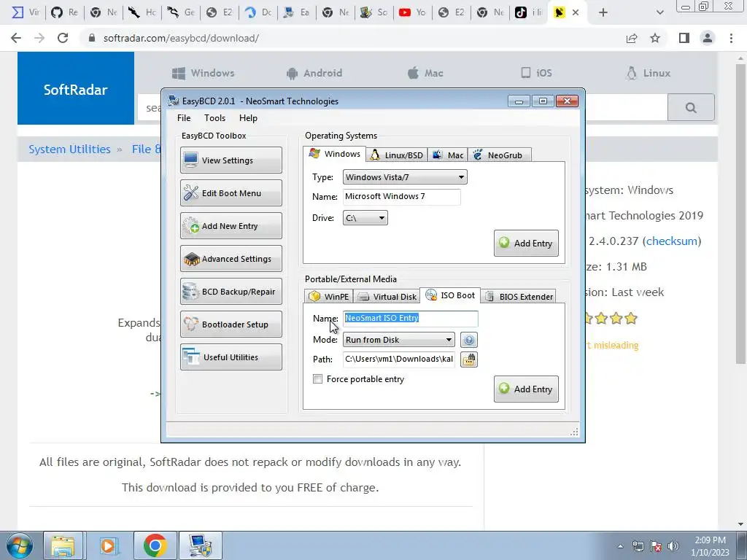Click Add Entry under Operating Systems
747x560 pixels.
[526, 244]
